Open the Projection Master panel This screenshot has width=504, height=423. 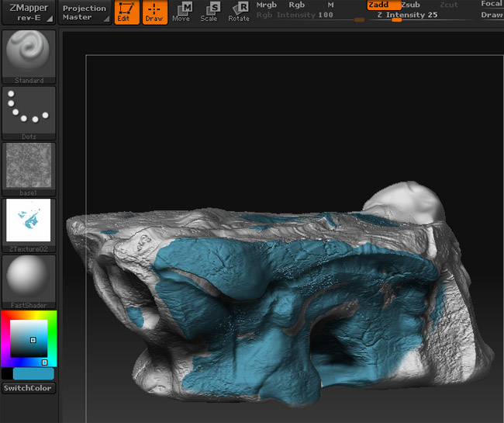[84, 12]
